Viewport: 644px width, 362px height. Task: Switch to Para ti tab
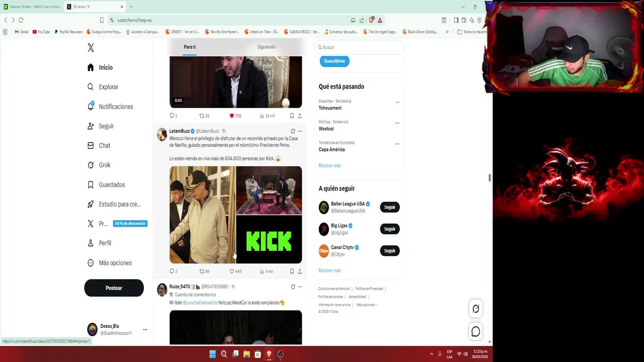point(190,47)
